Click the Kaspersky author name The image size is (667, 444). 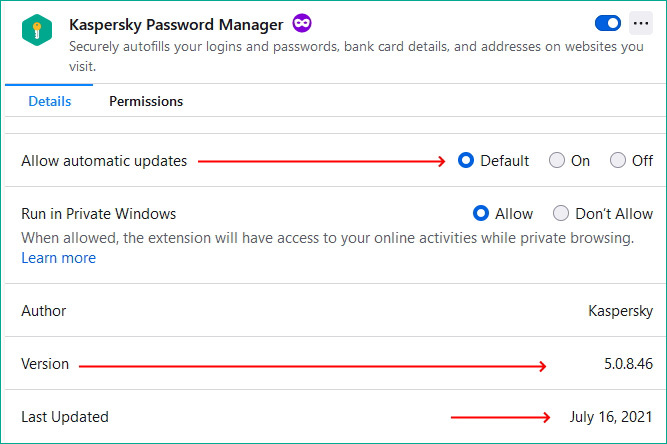click(620, 311)
